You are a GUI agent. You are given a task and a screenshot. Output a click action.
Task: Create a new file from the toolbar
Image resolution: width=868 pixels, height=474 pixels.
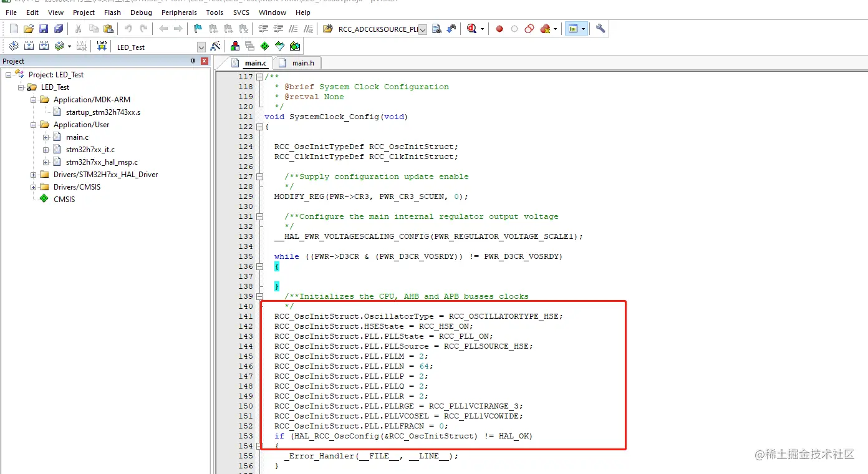[x=14, y=29]
